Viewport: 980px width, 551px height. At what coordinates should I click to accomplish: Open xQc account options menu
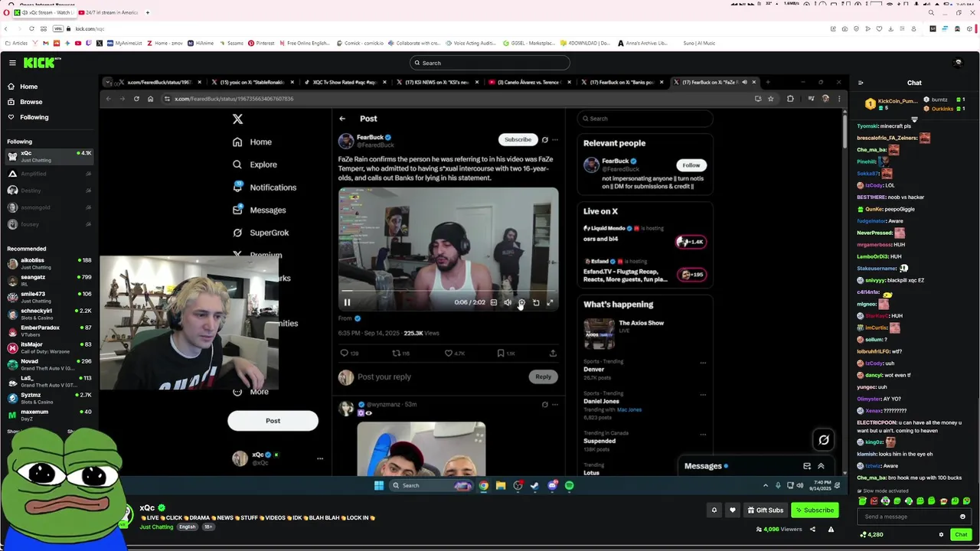320,458
